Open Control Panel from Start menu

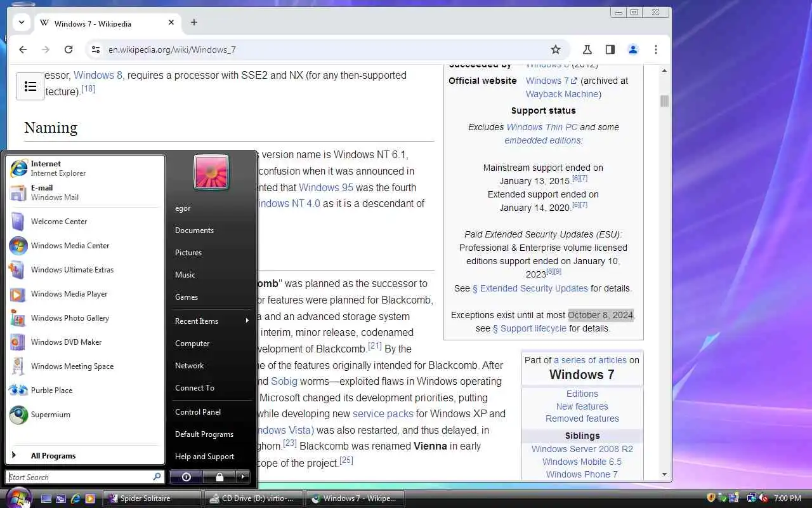point(211,412)
